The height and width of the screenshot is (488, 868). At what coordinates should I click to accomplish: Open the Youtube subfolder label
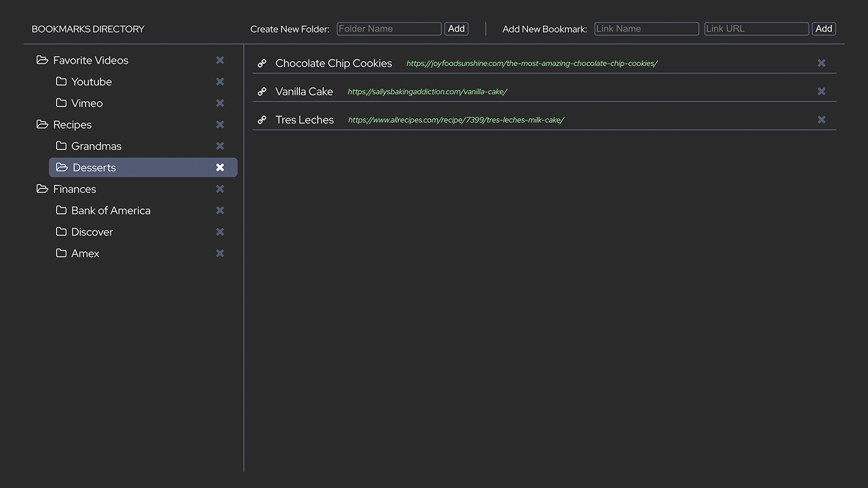pos(92,82)
